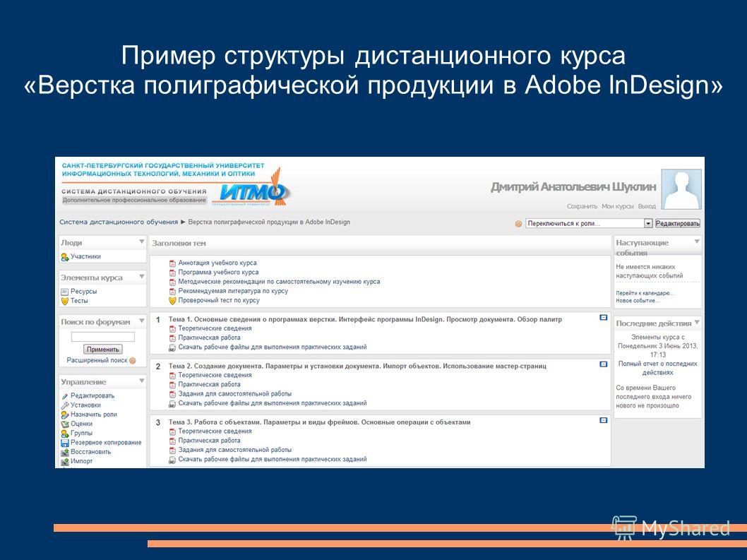Open the Оценки link in Управление
Viewport: 747px width, 560px height.
(x=81, y=424)
